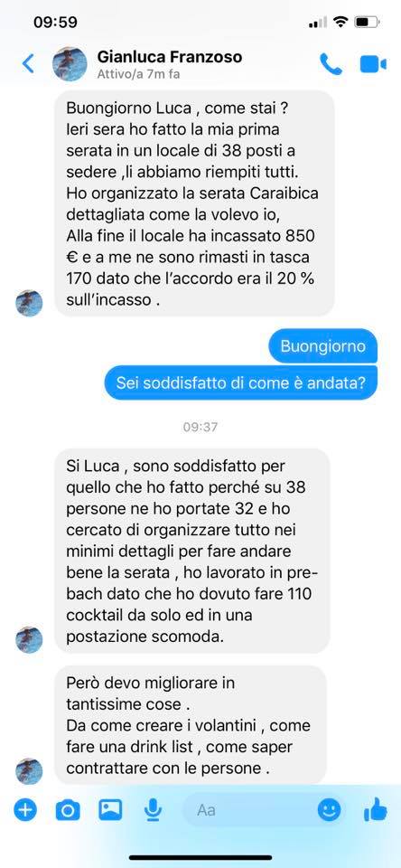Open the photo gallery picker icon

pyautogui.click(x=110, y=810)
